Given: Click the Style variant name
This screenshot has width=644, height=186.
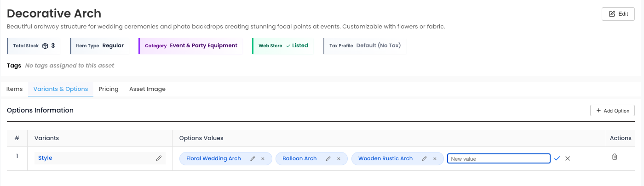Looking at the screenshot, I should coord(45,158).
